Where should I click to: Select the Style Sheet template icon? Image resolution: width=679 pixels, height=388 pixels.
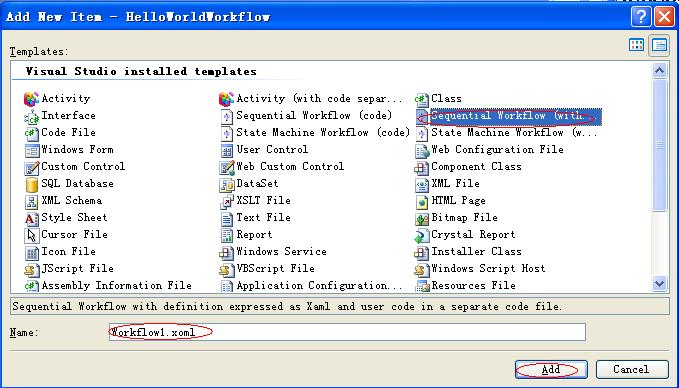(x=31, y=218)
